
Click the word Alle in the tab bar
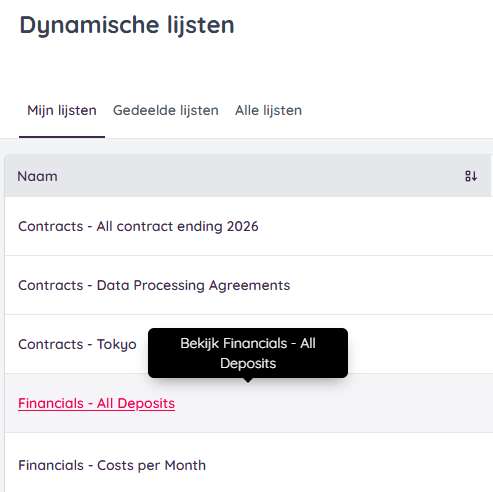(247, 110)
